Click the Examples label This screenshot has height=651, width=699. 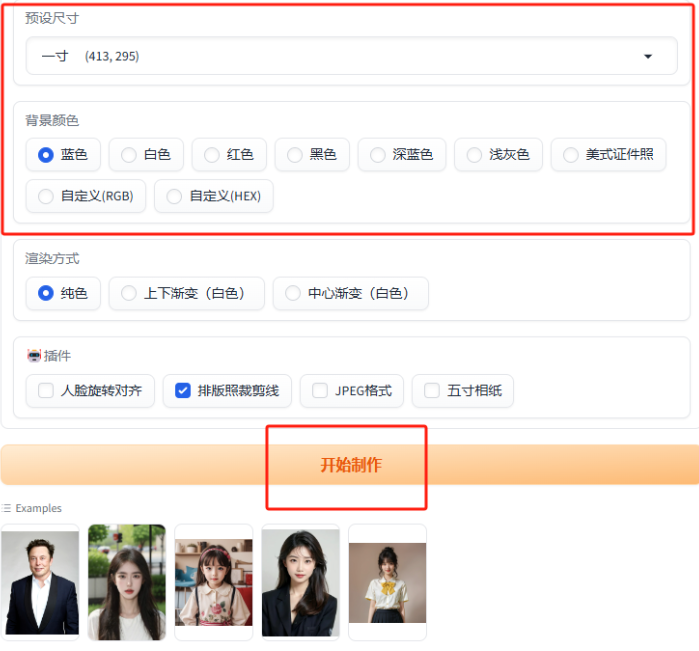(x=38, y=508)
